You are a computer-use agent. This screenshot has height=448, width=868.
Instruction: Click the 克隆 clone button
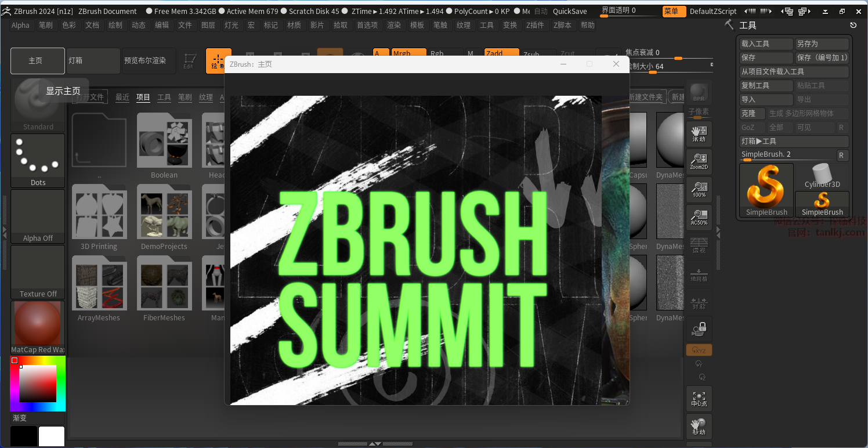[x=752, y=113]
